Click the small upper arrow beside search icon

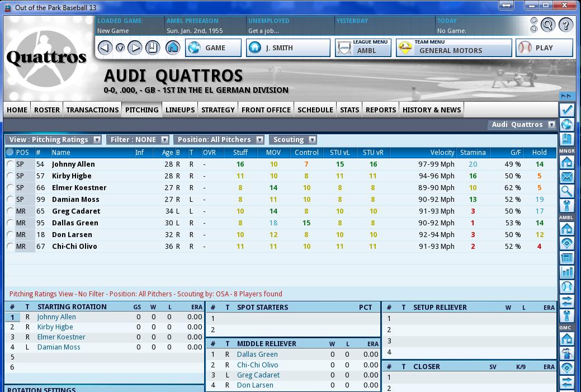(534, 21)
